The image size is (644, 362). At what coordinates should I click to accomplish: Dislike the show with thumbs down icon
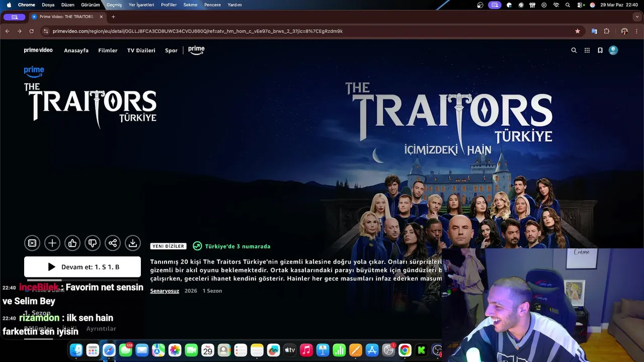click(x=93, y=243)
